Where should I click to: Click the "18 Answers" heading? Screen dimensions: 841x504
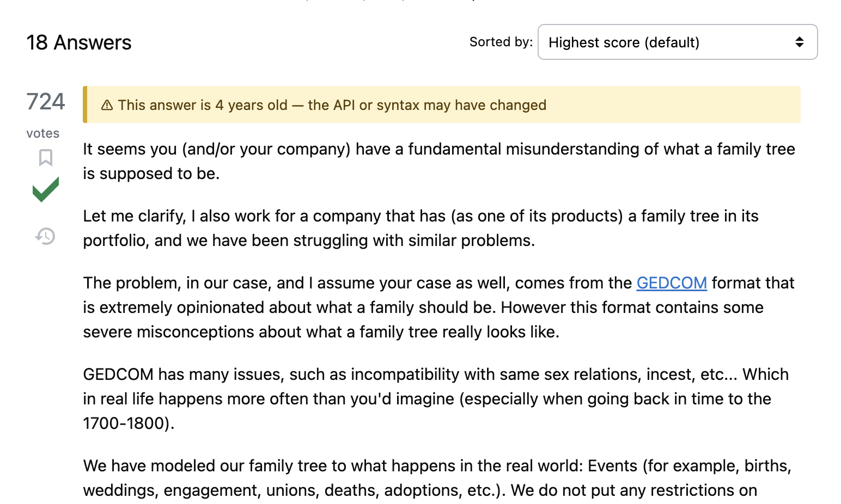click(79, 43)
